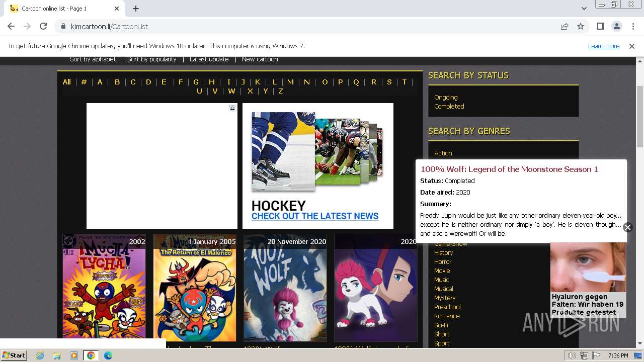Show the clock at 7:36 PM
The image size is (644, 362).
click(x=618, y=355)
